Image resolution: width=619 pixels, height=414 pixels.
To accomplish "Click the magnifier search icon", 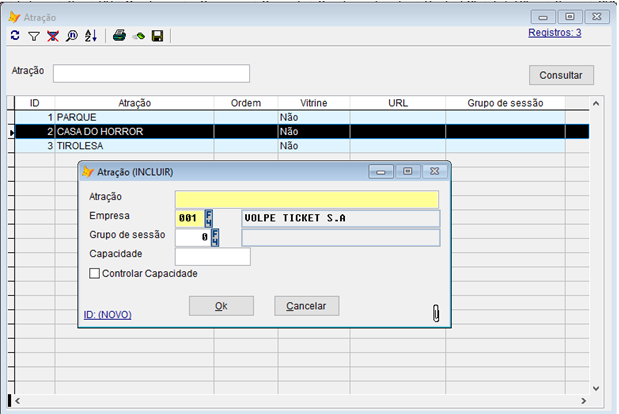I will [x=71, y=36].
